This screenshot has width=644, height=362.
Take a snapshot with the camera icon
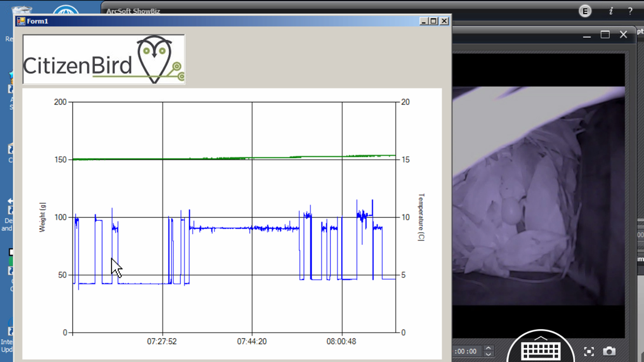(609, 351)
